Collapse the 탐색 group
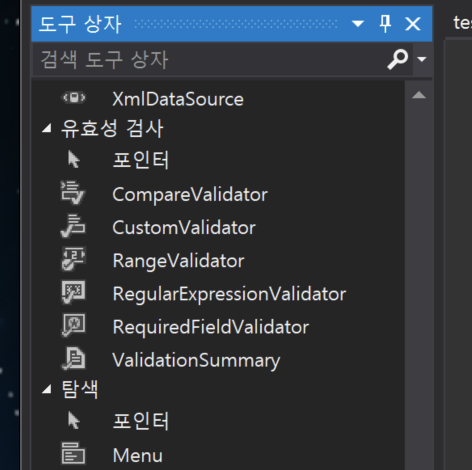The height and width of the screenshot is (470, 472). 47,389
